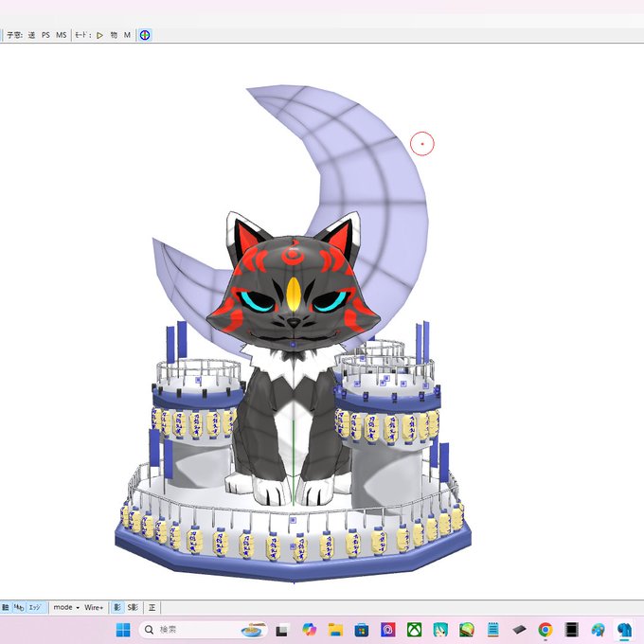
Task: Click the 正 orthographic view button
Action: click(152, 607)
